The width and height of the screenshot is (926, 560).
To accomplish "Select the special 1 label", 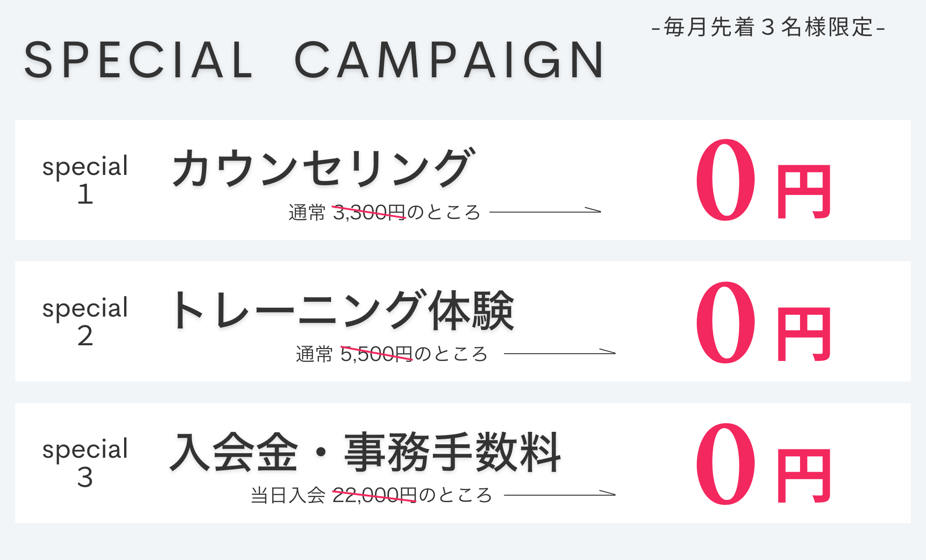I will point(85,180).
